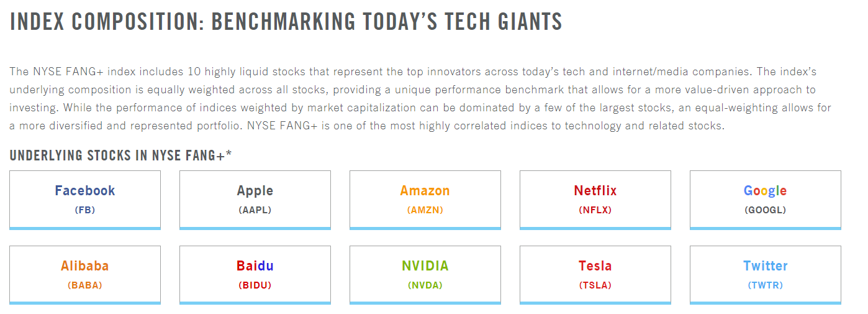Click the (FB) ticker symbol
The image size is (868, 314).
point(85,210)
